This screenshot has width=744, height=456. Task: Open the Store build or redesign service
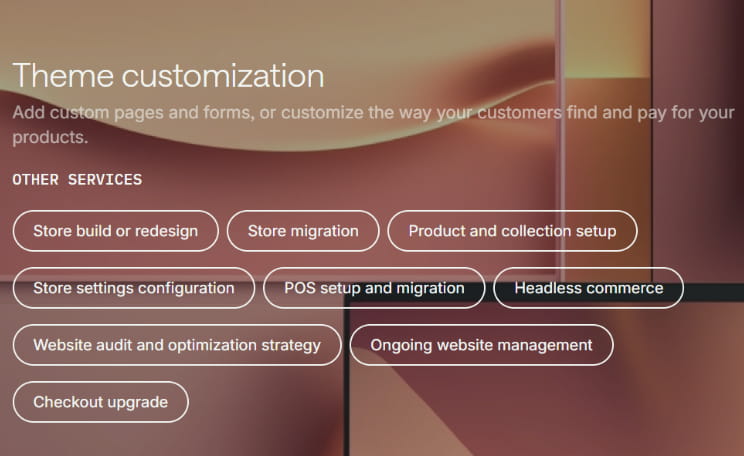pyautogui.click(x=115, y=231)
